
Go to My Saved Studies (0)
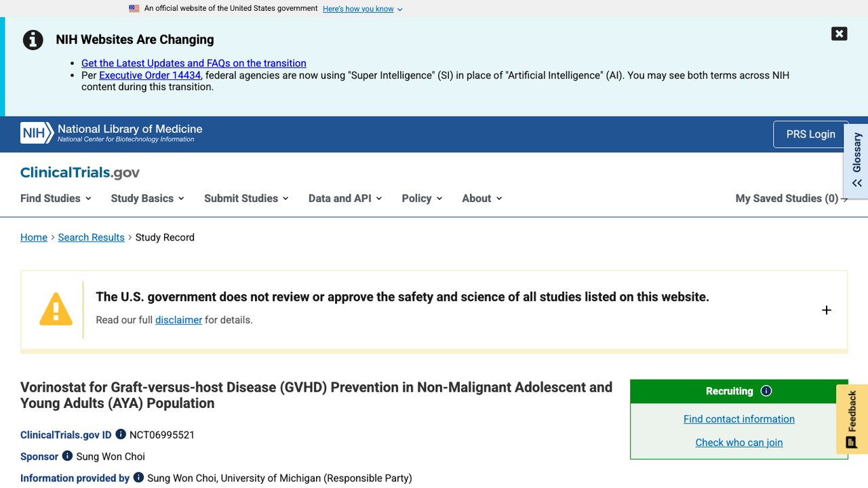(791, 199)
